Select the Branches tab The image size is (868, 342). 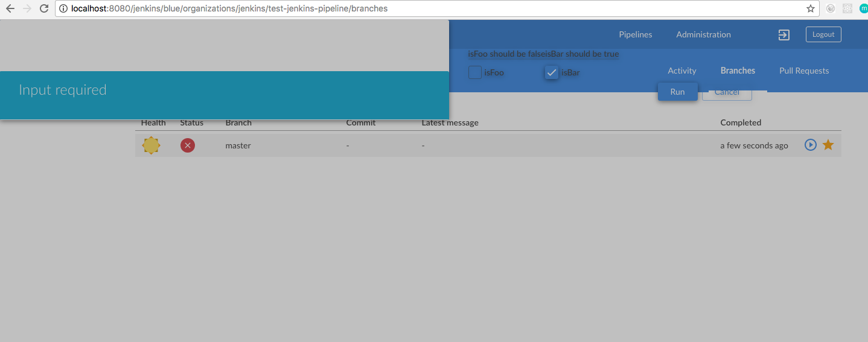click(738, 71)
